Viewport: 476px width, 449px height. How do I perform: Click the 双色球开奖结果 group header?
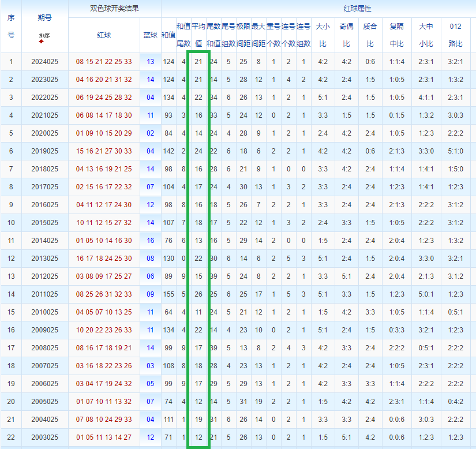[115, 9]
